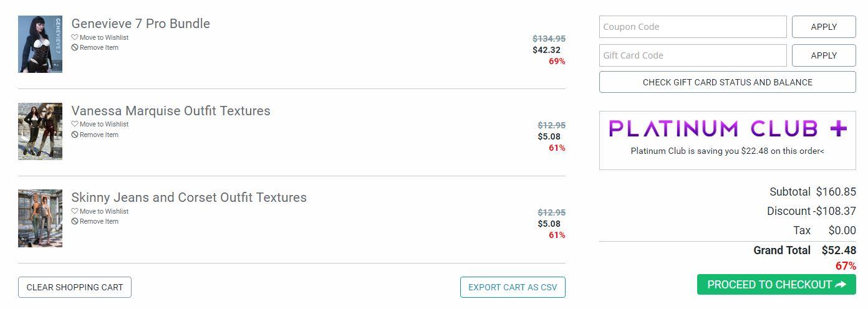Open Skinny Jeans and Corset Outfit Textures link

(x=189, y=197)
